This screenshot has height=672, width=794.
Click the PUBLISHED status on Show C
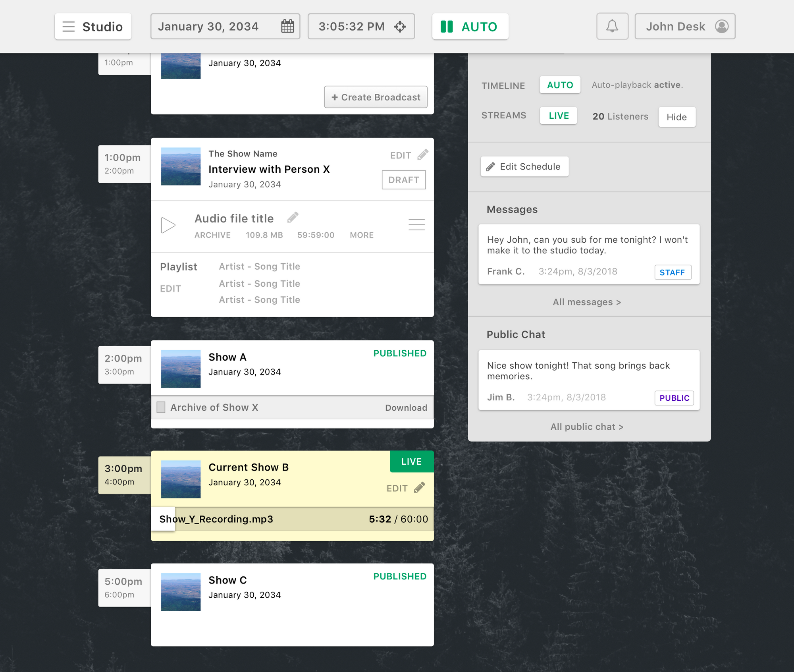[400, 577]
